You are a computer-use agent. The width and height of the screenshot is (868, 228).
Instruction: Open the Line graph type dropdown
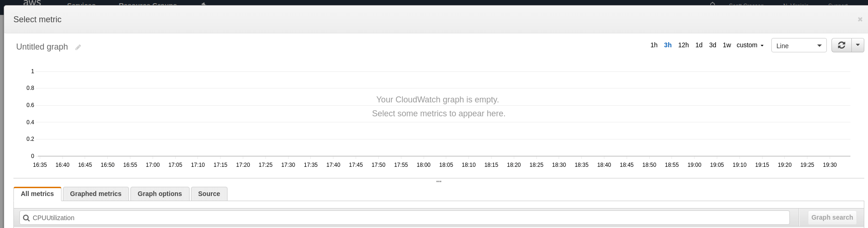pos(799,45)
